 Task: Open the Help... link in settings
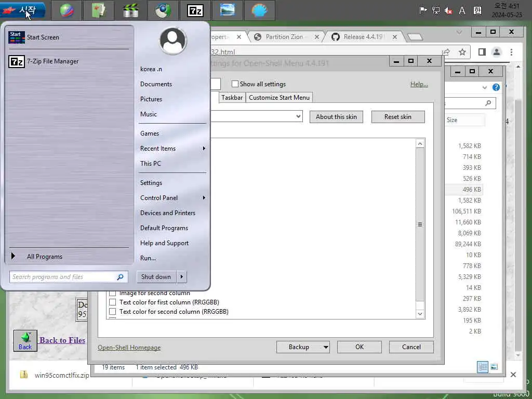(419, 84)
